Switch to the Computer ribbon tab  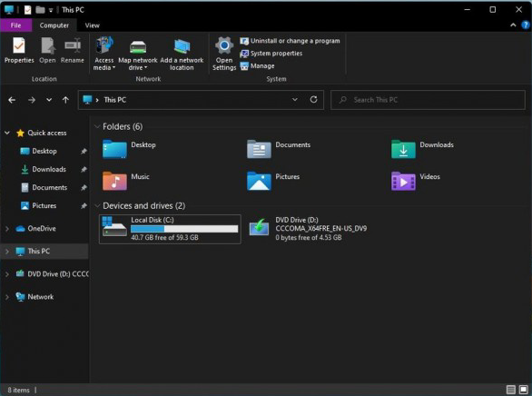tap(54, 25)
